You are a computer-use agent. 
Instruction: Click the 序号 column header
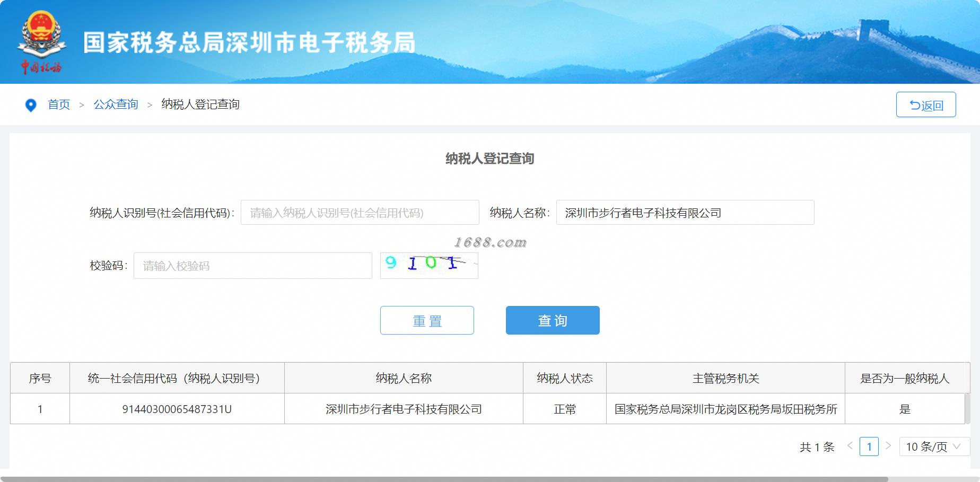point(40,378)
